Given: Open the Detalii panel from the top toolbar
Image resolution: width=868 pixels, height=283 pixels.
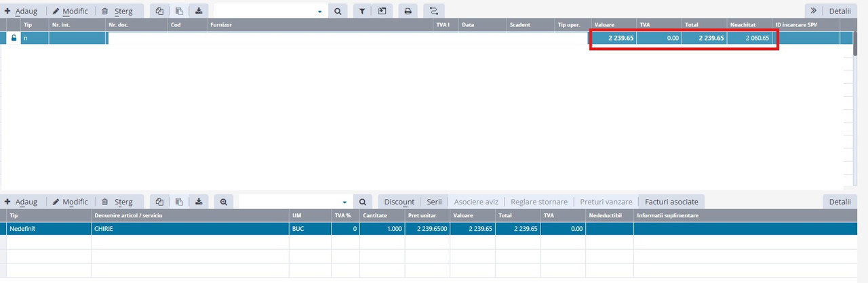Looking at the screenshot, I should pyautogui.click(x=840, y=11).
